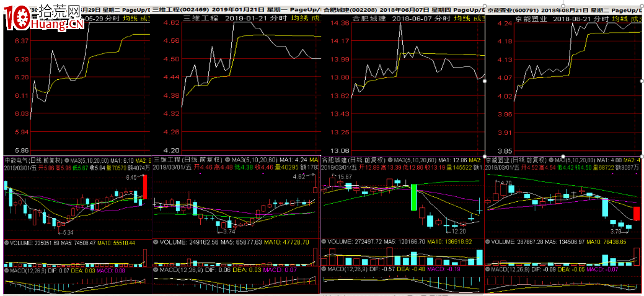Click the 中能电气(日线.前复权) label

pyautogui.click(x=33, y=160)
